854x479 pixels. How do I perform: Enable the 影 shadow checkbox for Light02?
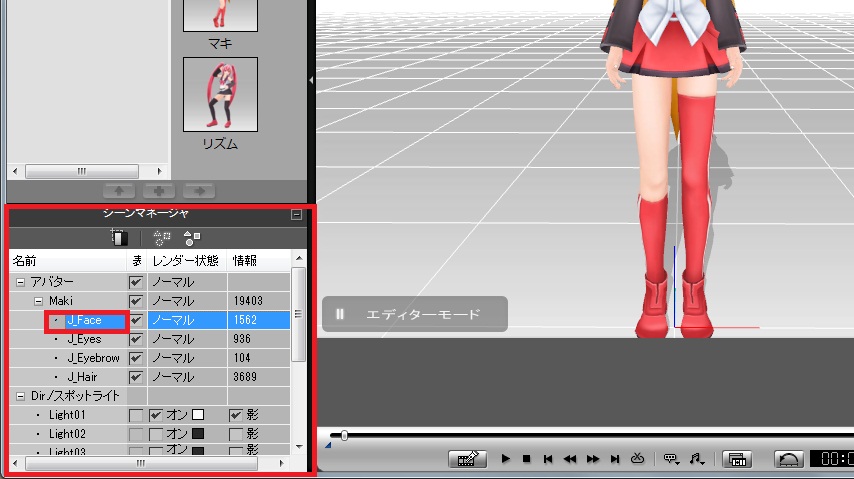(235, 434)
